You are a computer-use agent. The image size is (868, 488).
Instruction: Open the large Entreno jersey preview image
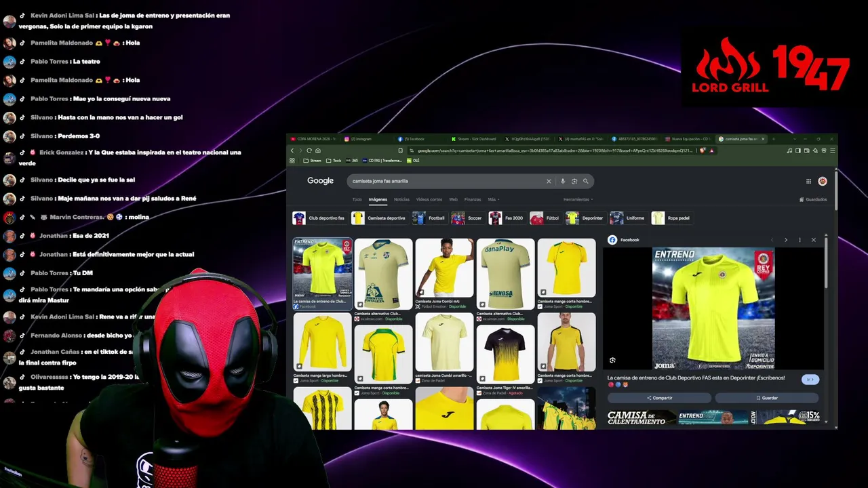[x=713, y=308]
